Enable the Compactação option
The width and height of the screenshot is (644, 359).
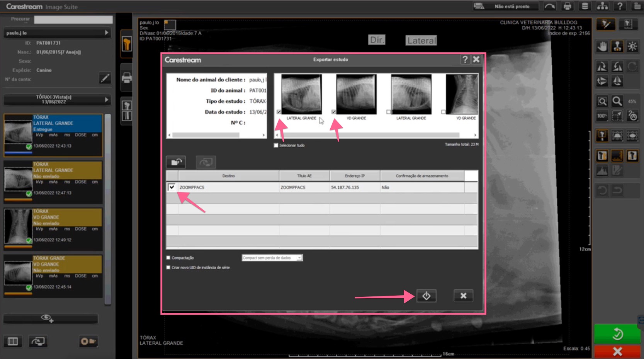(x=168, y=257)
